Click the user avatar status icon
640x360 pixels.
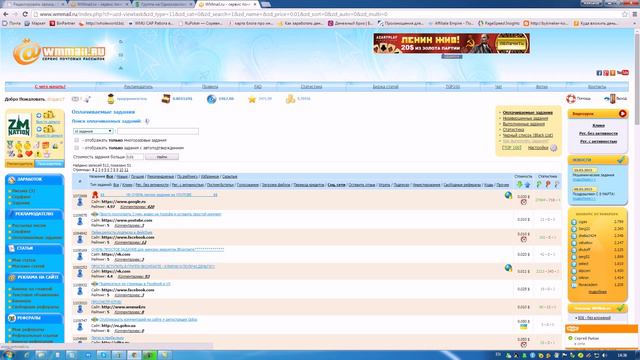point(111,98)
